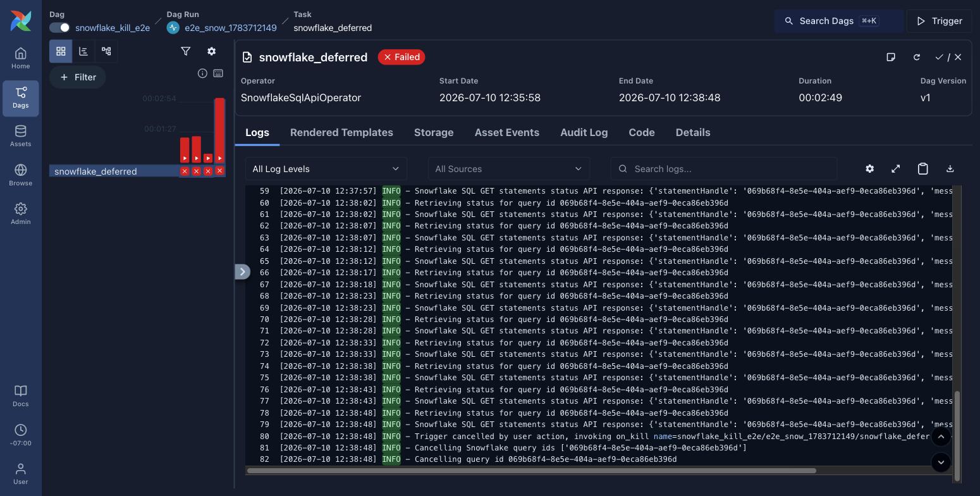980x496 pixels.
Task: Click the tallest red run duration bar
Action: coord(219,130)
